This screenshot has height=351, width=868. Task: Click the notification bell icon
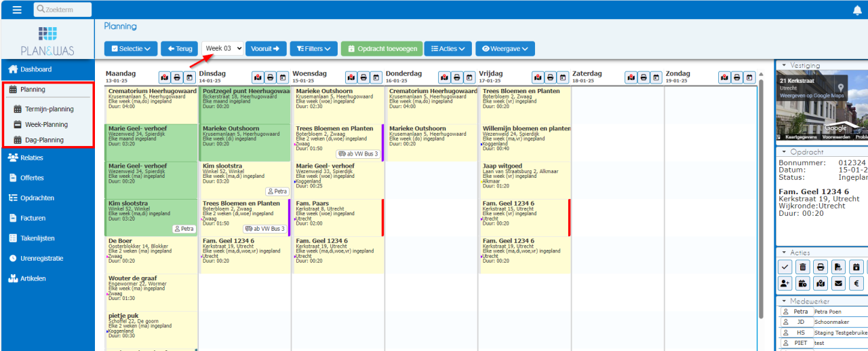pyautogui.click(x=857, y=10)
